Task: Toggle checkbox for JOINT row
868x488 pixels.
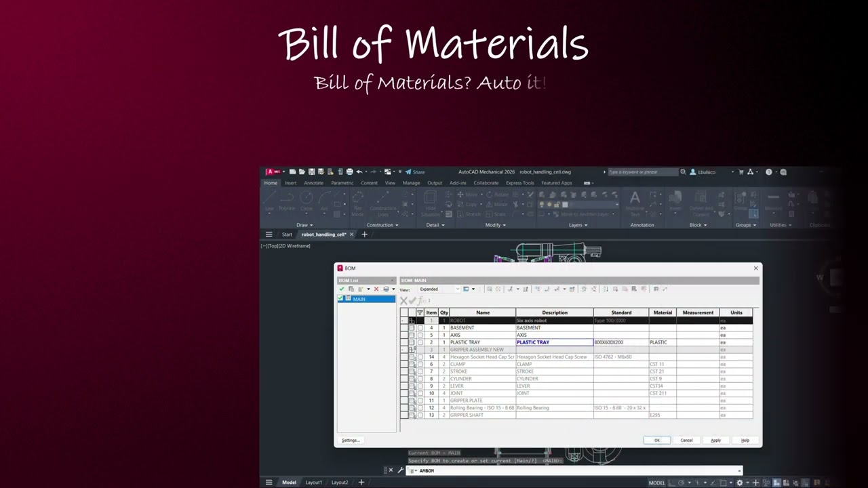Action: click(x=420, y=393)
